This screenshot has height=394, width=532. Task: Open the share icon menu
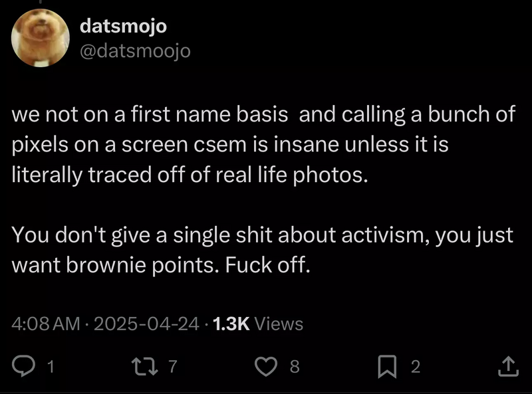tap(507, 365)
